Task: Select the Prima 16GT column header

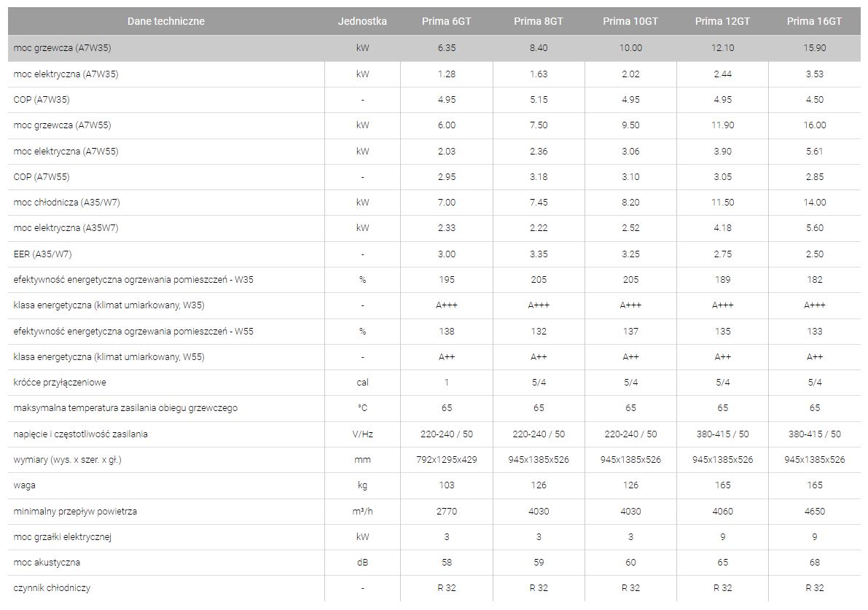Action: (x=814, y=21)
